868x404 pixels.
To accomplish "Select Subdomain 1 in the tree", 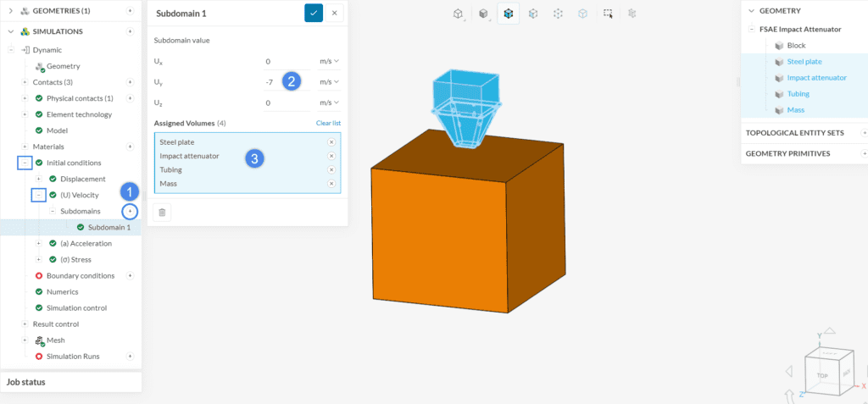I will pos(108,228).
